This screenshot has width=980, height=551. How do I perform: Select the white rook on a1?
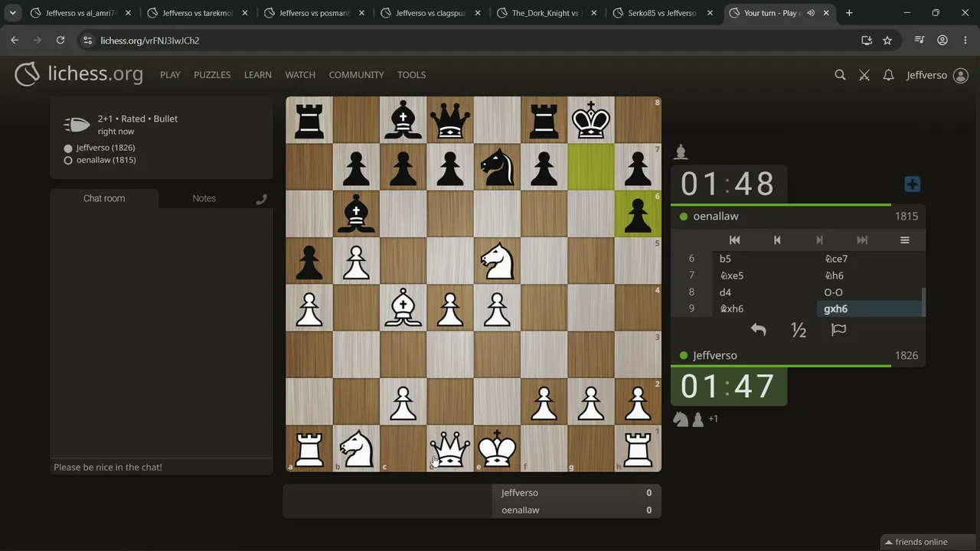309,448
